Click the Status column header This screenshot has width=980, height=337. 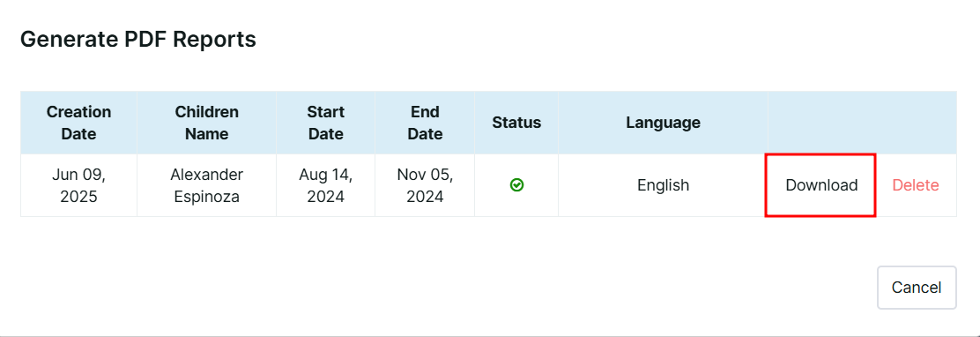point(516,123)
